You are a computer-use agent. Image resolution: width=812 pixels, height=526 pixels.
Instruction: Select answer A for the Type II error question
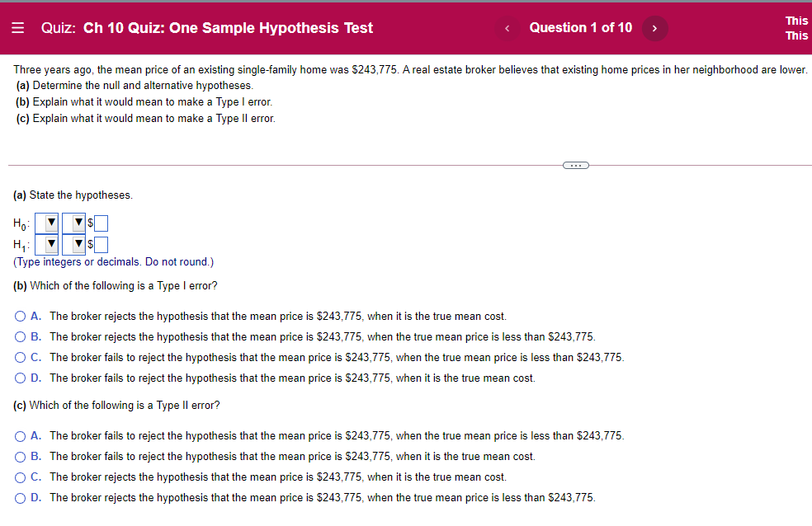19,435
